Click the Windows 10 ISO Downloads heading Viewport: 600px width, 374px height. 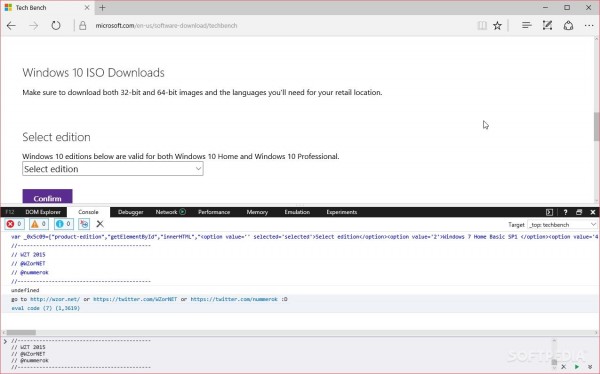93,73
